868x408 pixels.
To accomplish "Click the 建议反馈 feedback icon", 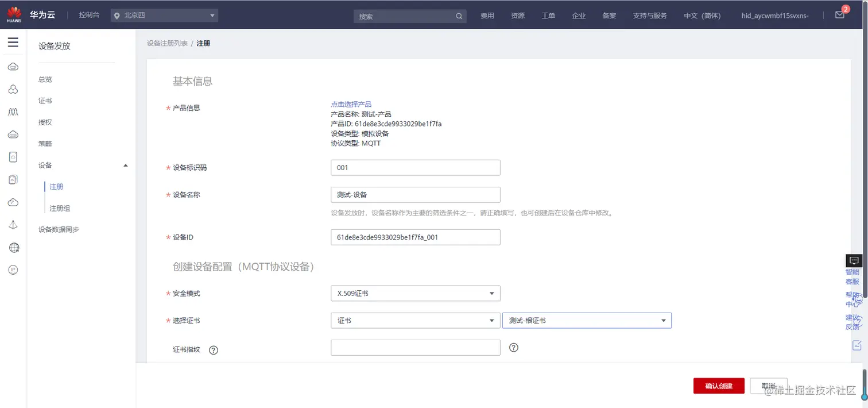I will 854,322.
